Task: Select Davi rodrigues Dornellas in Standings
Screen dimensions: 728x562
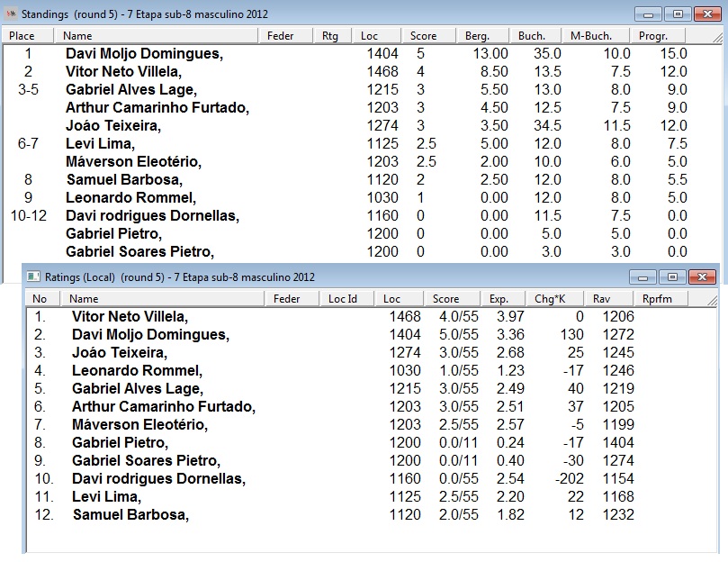Action: coord(152,215)
